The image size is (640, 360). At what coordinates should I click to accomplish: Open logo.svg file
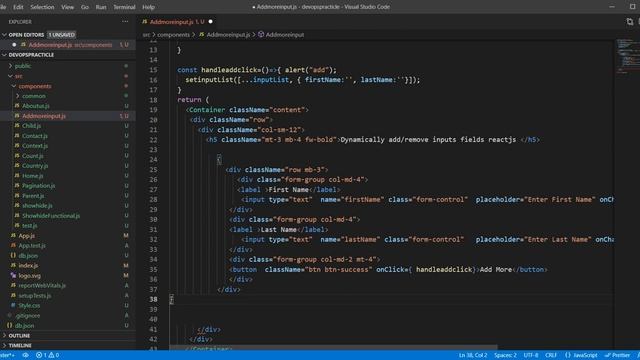click(29, 276)
